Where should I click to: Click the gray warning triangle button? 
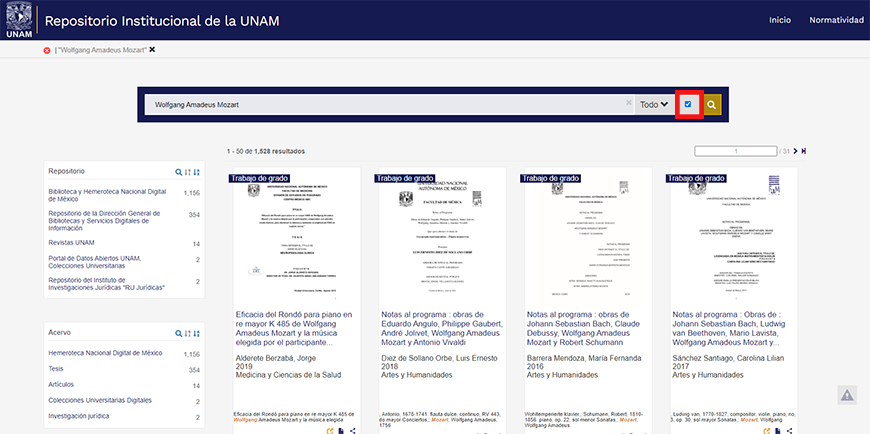847,395
